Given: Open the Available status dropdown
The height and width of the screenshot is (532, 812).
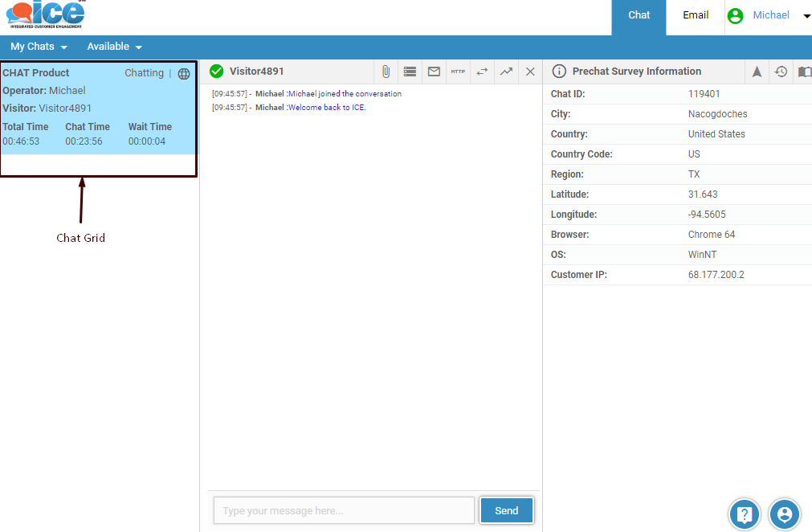Looking at the screenshot, I should click(x=114, y=47).
